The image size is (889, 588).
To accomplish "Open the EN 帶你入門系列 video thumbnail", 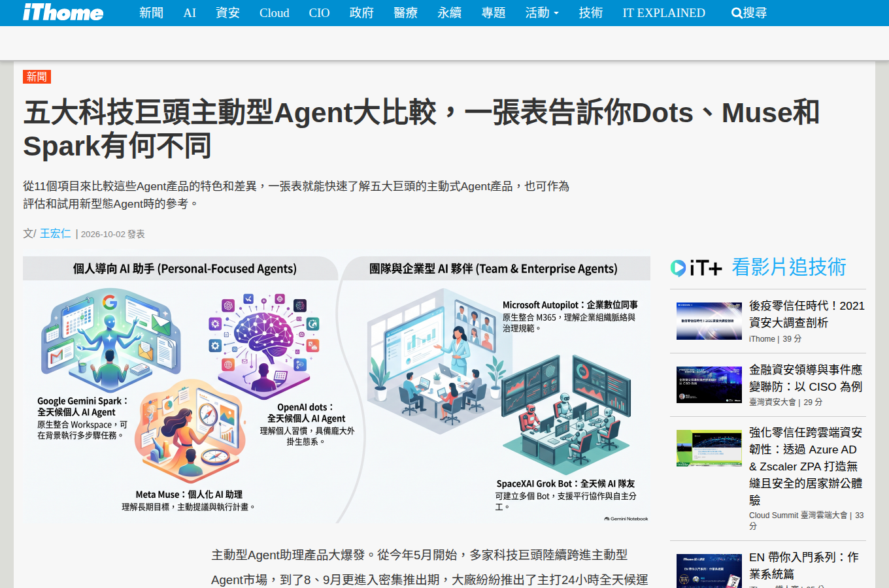I will pyautogui.click(x=709, y=571).
